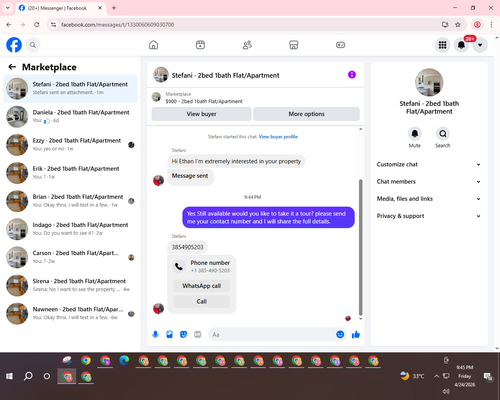The height and width of the screenshot is (400, 500).
Task: Attach a file with the photo icon
Action: pyautogui.click(x=169, y=334)
